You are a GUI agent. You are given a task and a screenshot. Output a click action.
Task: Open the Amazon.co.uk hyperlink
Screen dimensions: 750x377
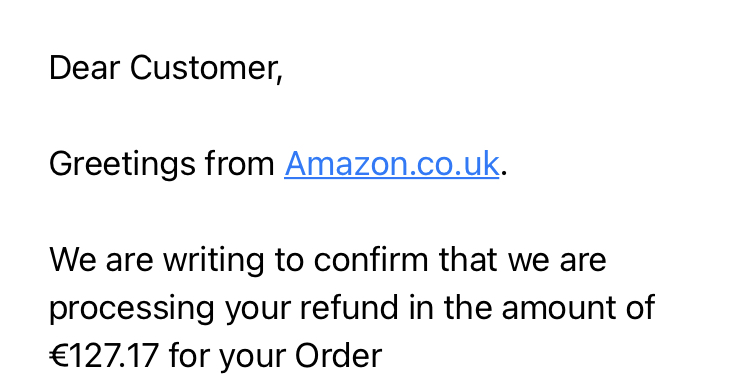391,164
